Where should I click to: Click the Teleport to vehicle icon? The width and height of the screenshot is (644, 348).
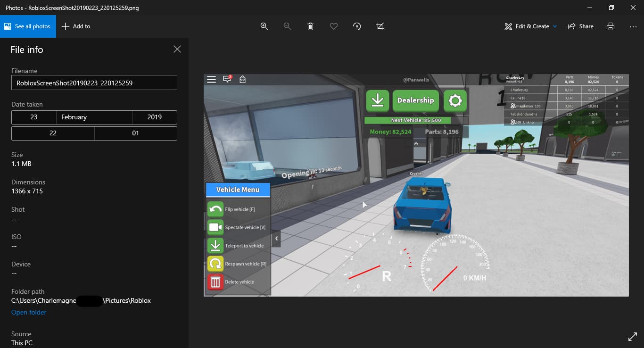pos(215,245)
